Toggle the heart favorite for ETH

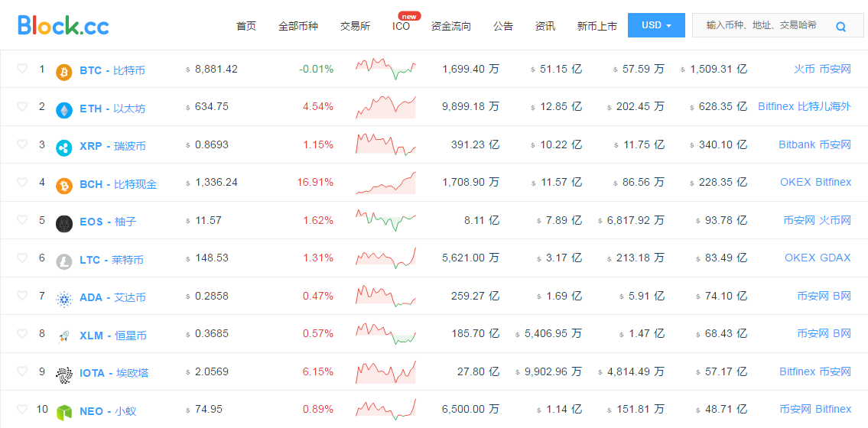22,106
